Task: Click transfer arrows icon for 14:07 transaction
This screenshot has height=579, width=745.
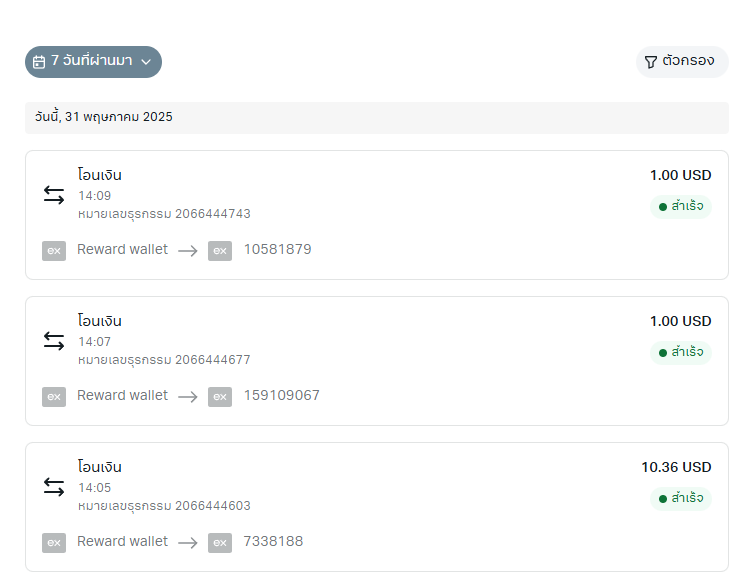Action: pos(54,341)
